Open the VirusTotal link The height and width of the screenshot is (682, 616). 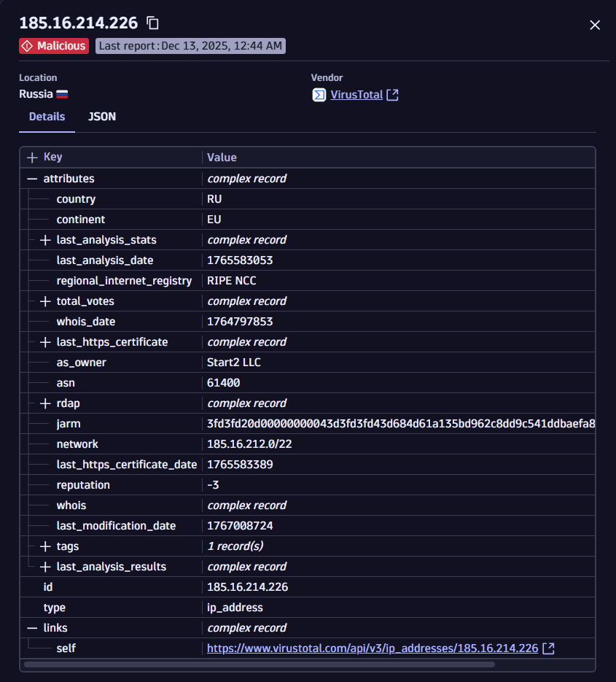pos(356,94)
